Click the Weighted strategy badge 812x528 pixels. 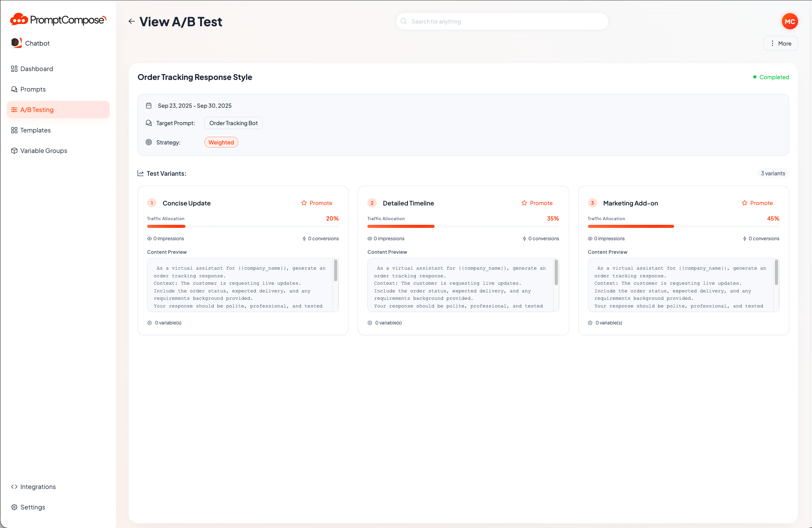[221, 142]
